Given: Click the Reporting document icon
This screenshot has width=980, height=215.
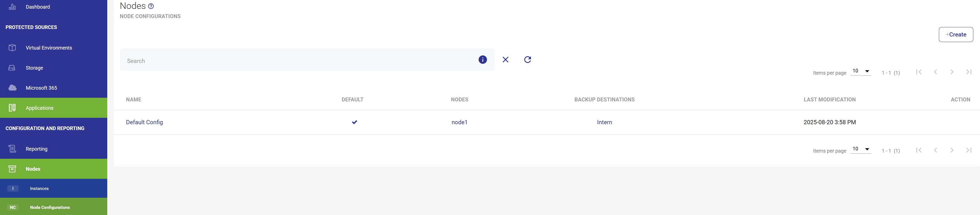Looking at the screenshot, I should click(x=12, y=149).
